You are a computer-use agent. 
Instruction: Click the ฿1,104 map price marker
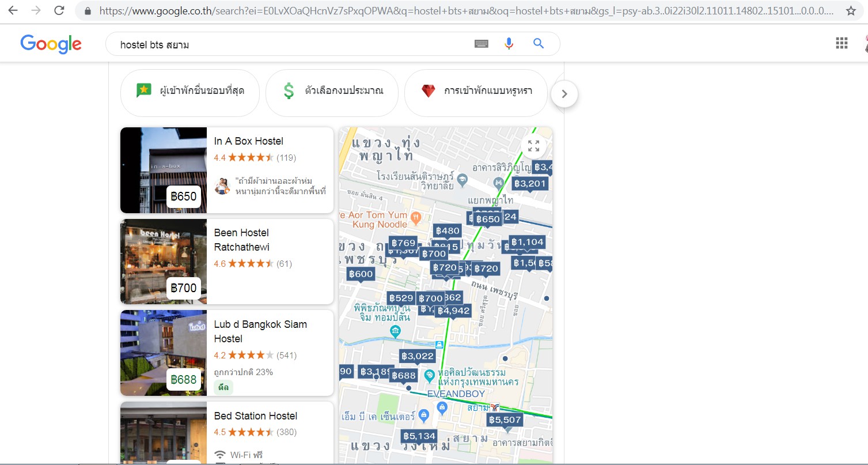527,242
